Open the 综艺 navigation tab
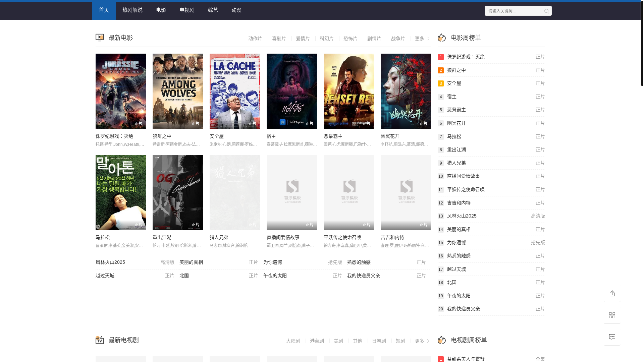Image resolution: width=644 pixels, height=362 pixels. (x=213, y=10)
